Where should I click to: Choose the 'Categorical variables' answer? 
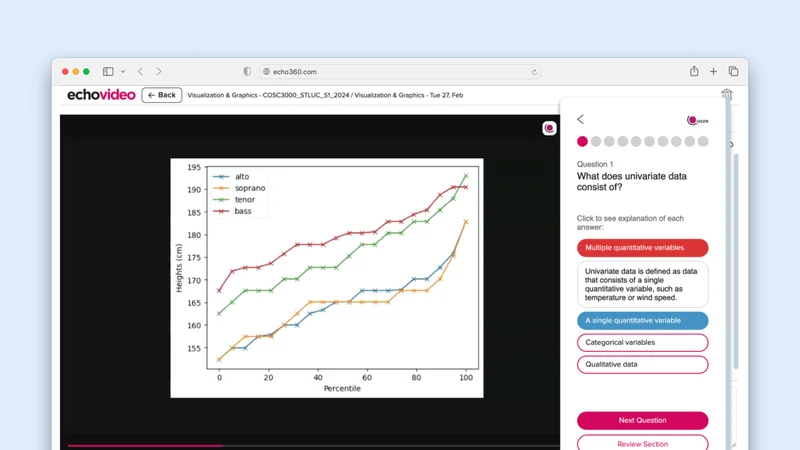642,343
